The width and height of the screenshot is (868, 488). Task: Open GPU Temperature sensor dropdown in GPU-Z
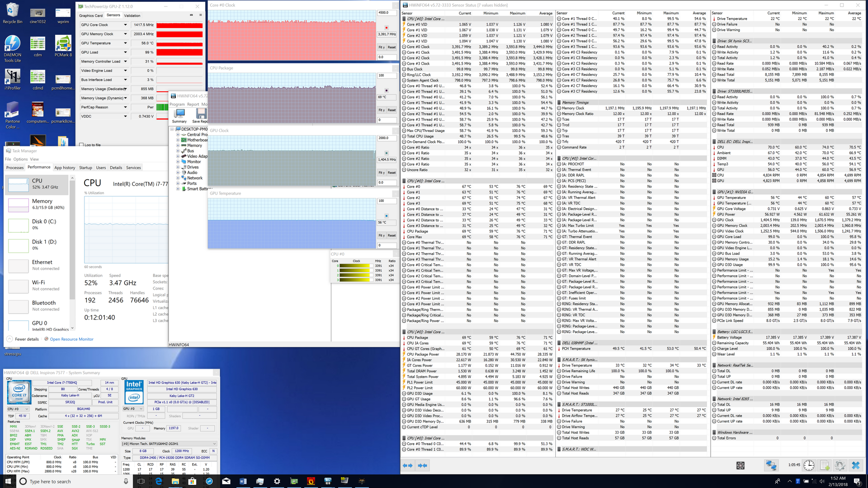click(x=125, y=43)
